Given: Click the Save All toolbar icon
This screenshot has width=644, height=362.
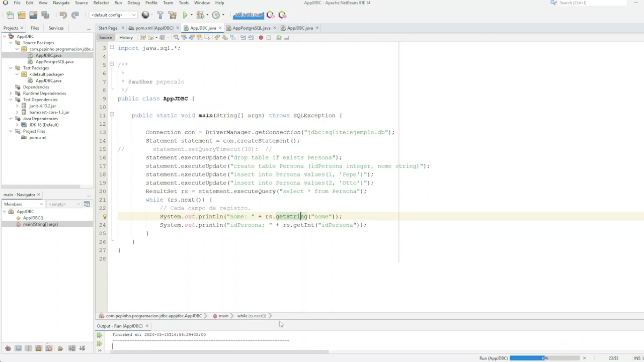Looking at the screenshot, I should 45,15.
